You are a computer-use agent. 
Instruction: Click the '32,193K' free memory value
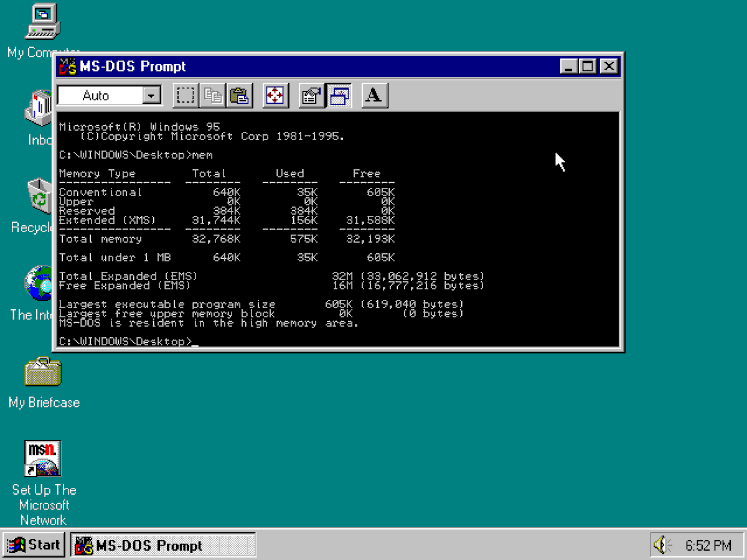pos(370,239)
